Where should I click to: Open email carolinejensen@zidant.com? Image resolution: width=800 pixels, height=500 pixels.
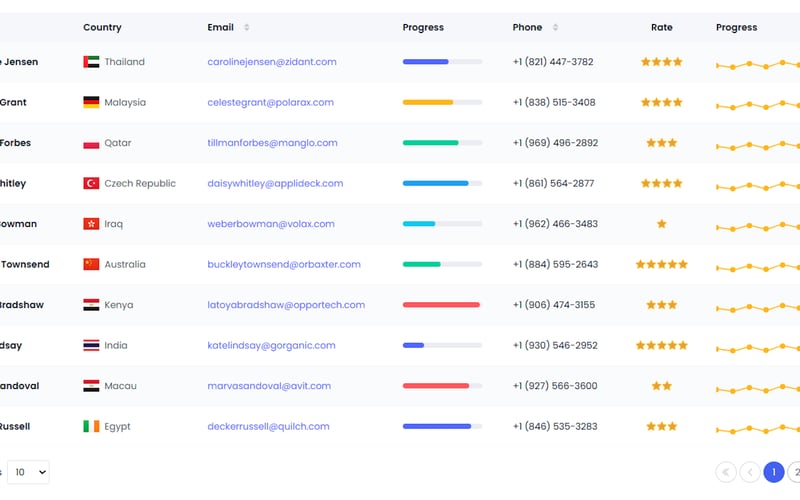click(x=272, y=62)
